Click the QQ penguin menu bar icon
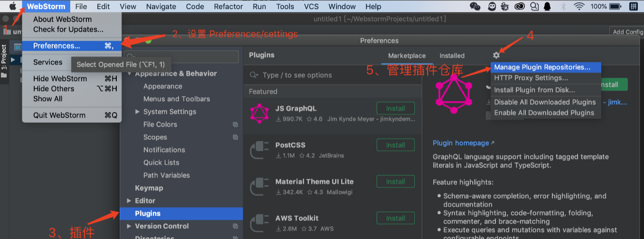This screenshot has width=644, height=239. [548, 6]
